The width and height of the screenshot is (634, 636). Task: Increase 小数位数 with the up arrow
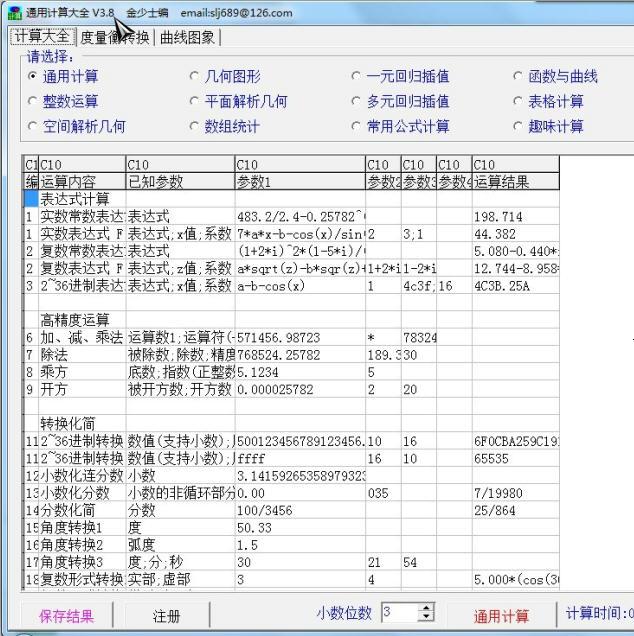[426, 608]
